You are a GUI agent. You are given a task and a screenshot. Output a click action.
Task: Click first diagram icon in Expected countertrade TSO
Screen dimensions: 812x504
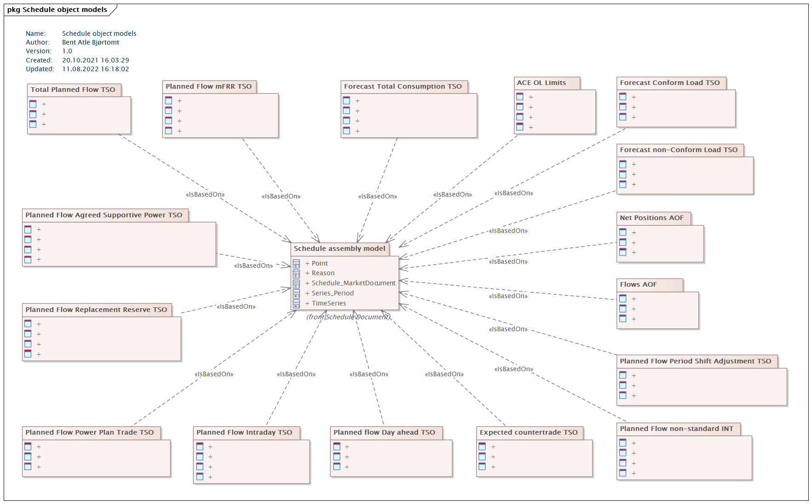(x=482, y=447)
